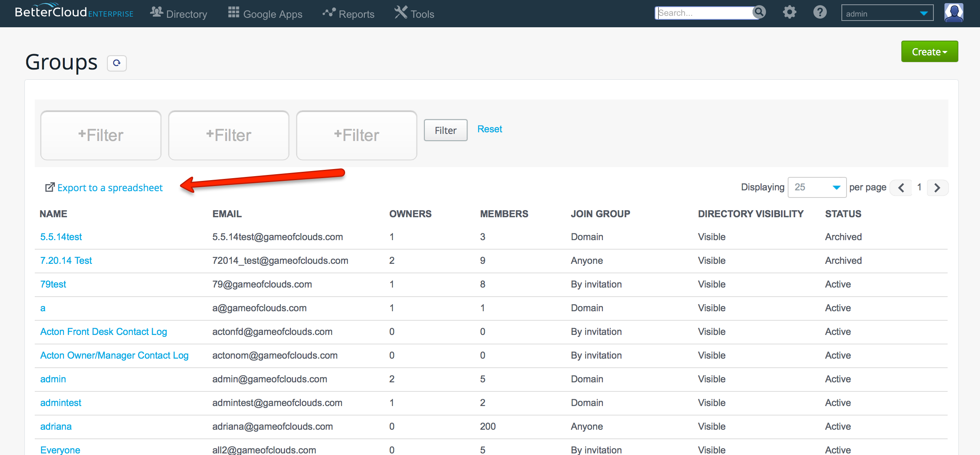Open the Directory menu
This screenshot has height=455, width=980.
[178, 13]
